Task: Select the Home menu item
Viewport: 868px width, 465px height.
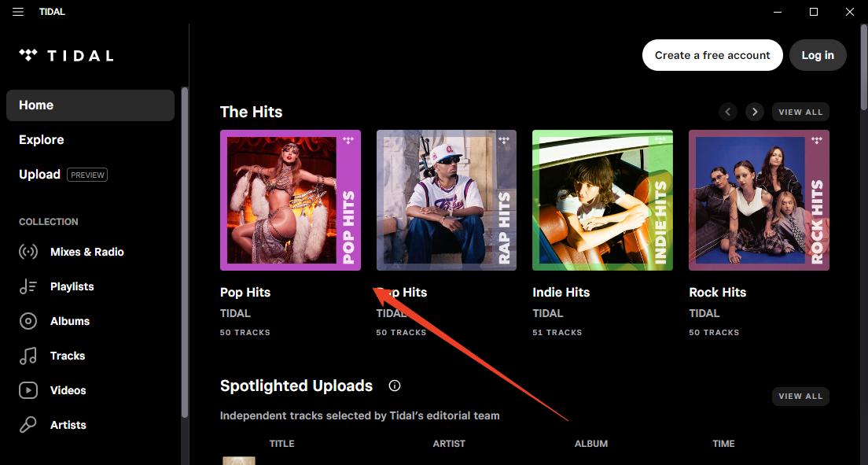Action: (90, 105)
